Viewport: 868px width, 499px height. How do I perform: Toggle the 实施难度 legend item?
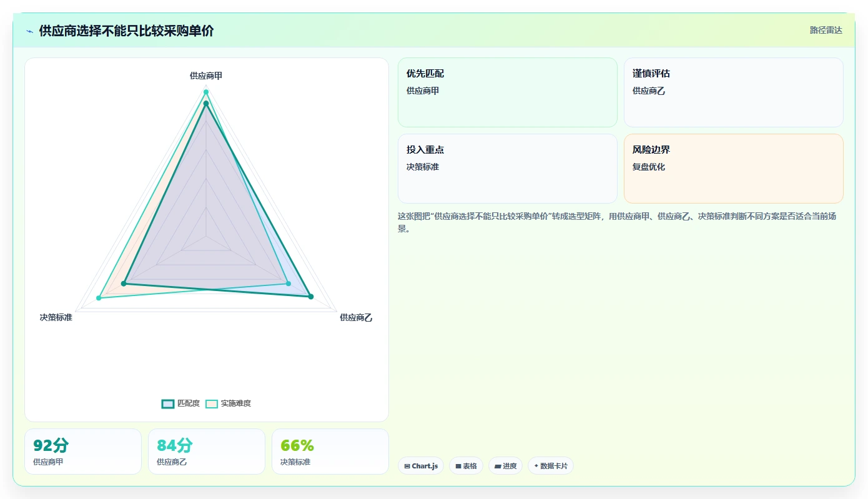pos(229,403)
